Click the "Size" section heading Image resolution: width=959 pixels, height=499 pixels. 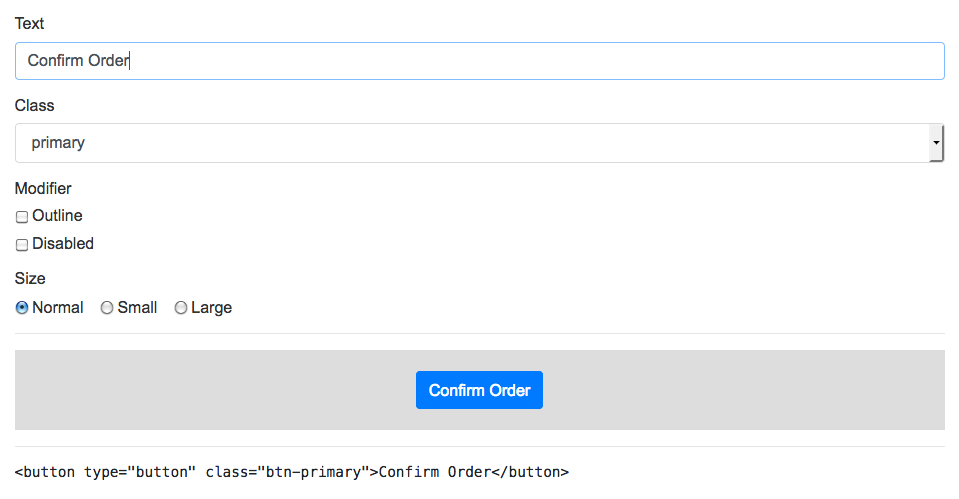[30, 278]
